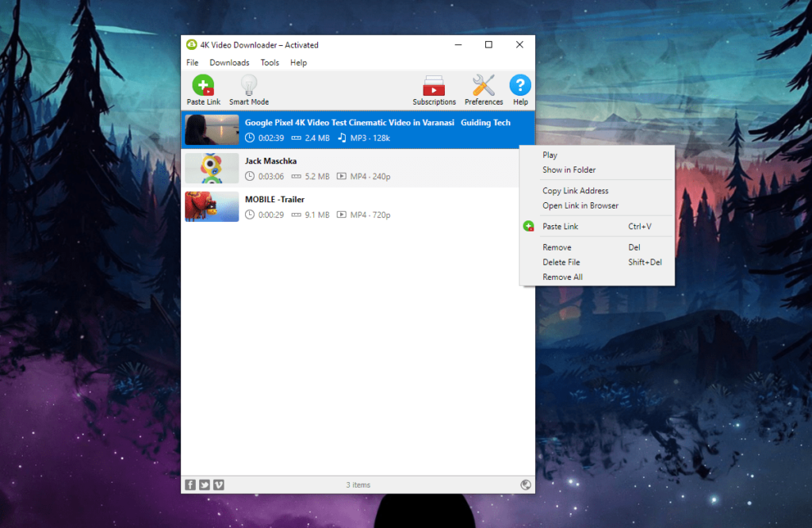This screenshot has width=812, height=528.
Task: Minimize the 4K Video Downloader window
Action: 458,44
